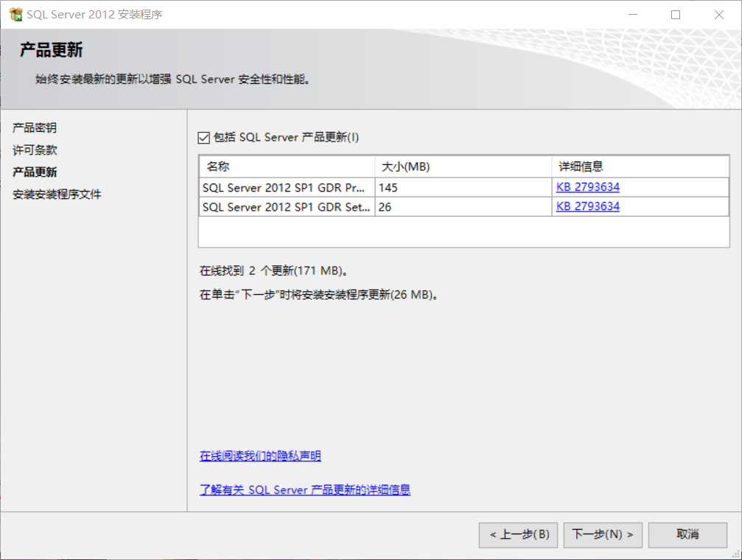Open the KB 2793634 link for the Setup update
Image resolution: width=742 pixels, height=560 pixels.
pos(587,206)
